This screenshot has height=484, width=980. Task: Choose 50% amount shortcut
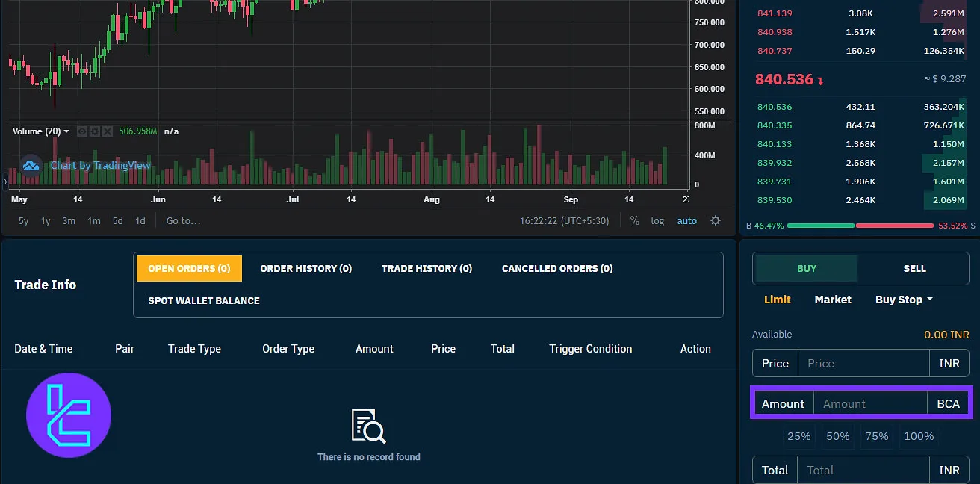837,436
